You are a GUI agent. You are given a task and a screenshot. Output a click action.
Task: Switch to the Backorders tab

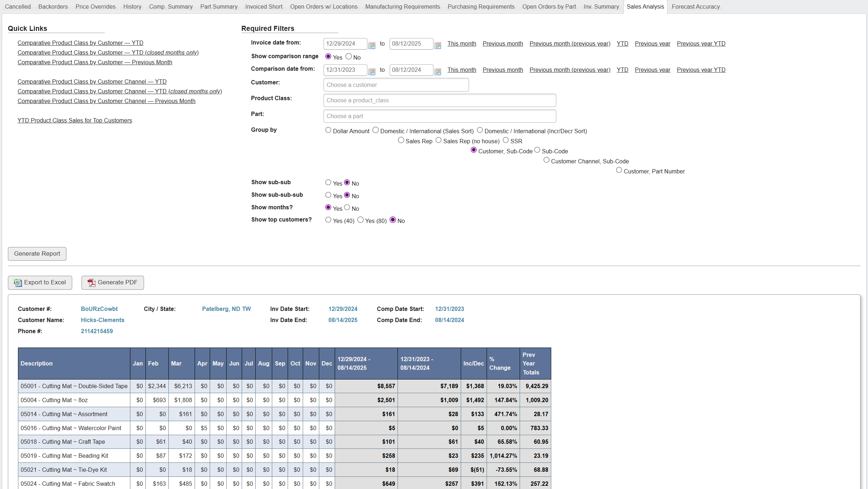click(53, 6)
